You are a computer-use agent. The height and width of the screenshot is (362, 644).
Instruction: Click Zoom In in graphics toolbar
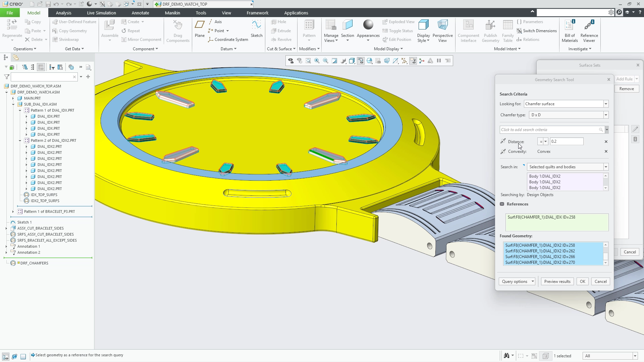click(317, 61)
